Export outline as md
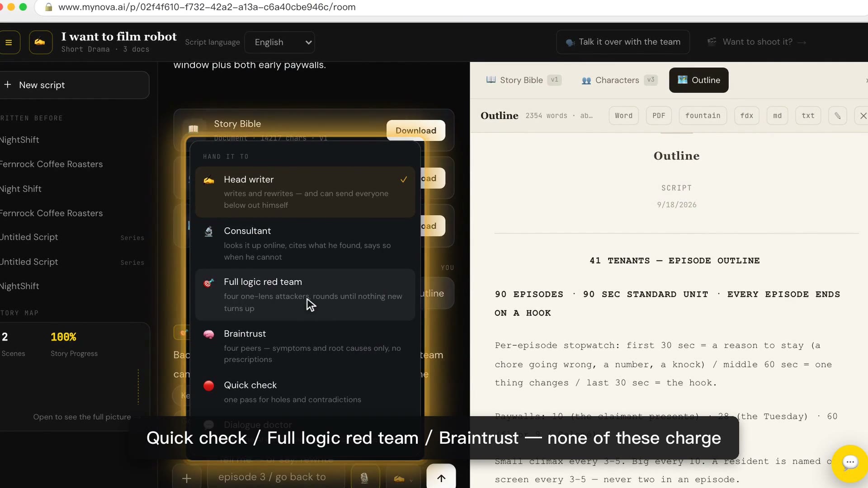 point(777,116)
